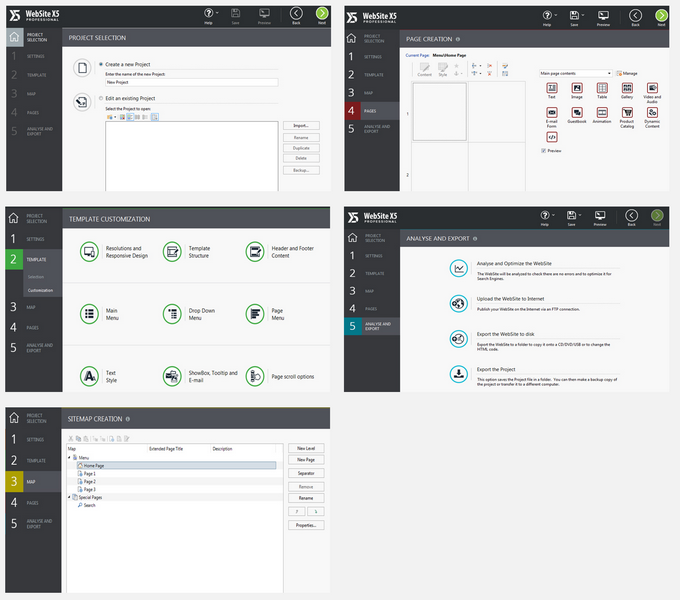Viewport: 680px width, 600px height.
Task: Open the Drop Down Menu settings icon
Action: click(x=172, y=314)
